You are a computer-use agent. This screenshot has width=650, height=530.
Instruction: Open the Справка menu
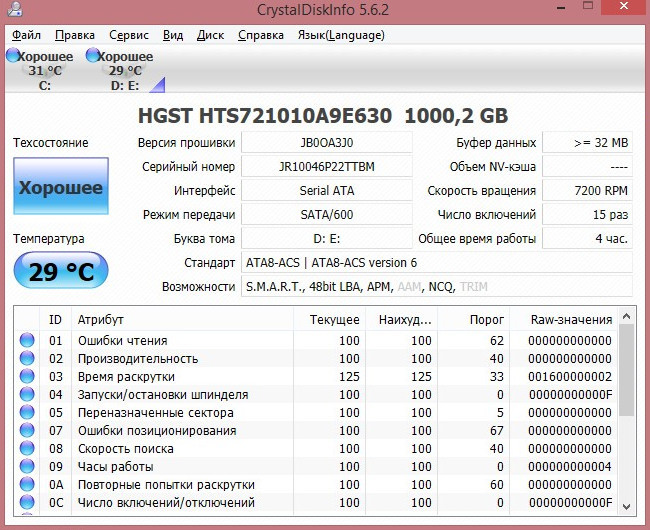point(261,35)
